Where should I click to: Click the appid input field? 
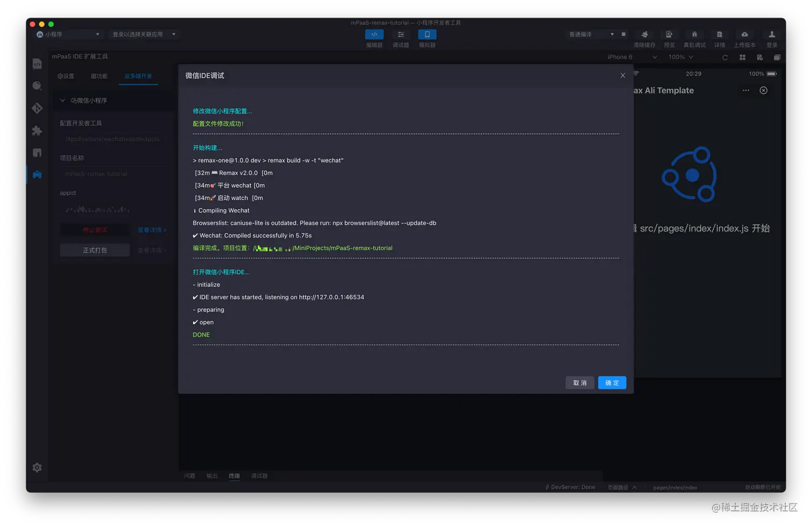pyautogui.click(x=114, y=209)
